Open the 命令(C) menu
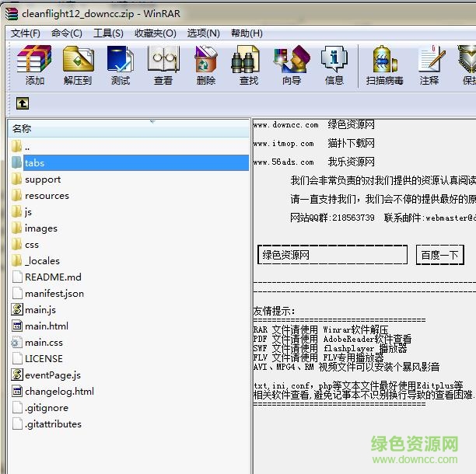476x474 pixels. pos(67,33)
